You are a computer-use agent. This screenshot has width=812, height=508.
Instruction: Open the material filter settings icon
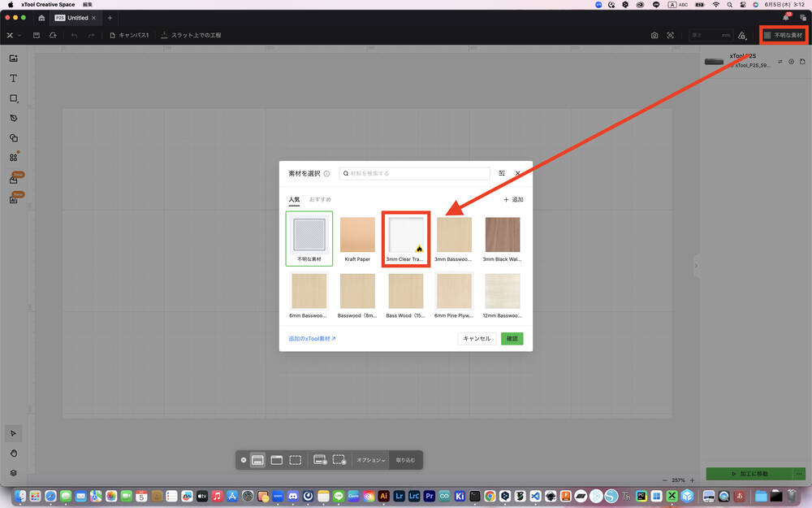click(502, 173)
